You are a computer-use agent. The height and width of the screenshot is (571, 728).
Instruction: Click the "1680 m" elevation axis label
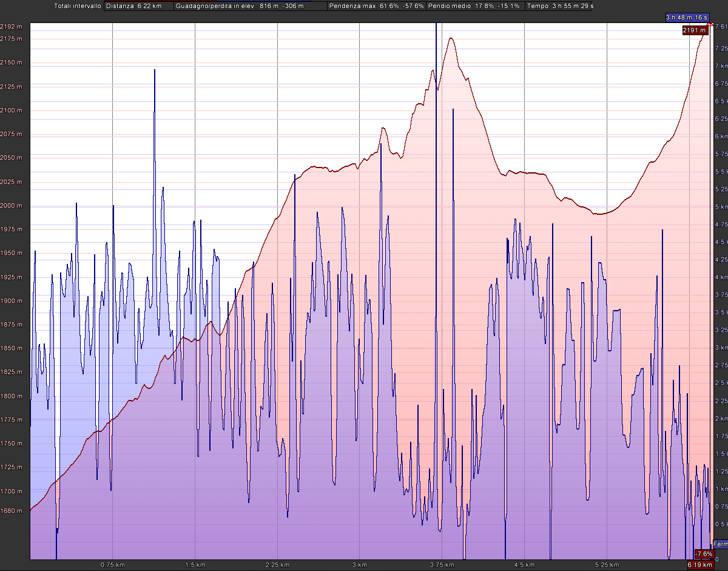[x=11, y=511]
